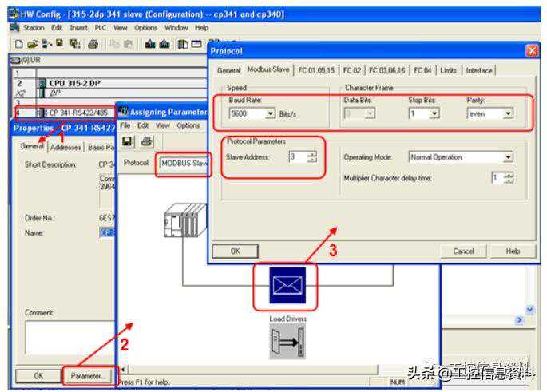547x392 pixels.
Task: Click Open folder icon in HW Config toolbar
Action: click(x=30, y=45)
